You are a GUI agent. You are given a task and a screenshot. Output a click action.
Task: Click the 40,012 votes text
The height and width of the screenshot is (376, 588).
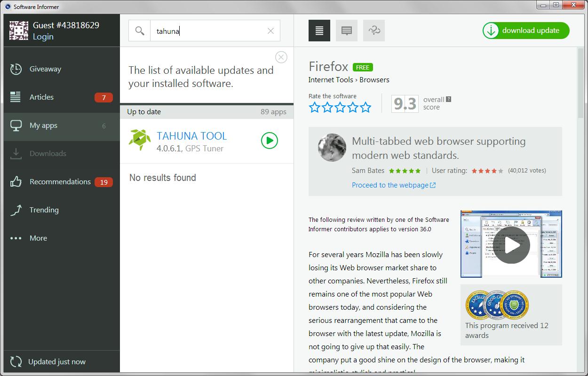pyautogui.click(x=527, y=171)
